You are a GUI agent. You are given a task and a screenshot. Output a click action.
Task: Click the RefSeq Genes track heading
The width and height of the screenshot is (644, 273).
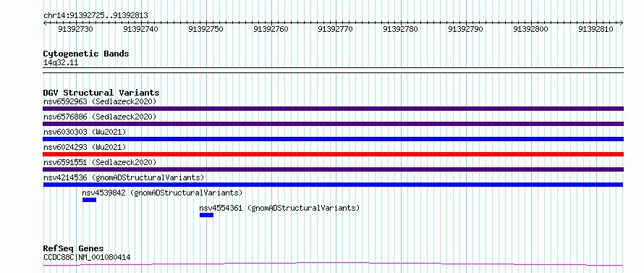(x=73, y=249)
